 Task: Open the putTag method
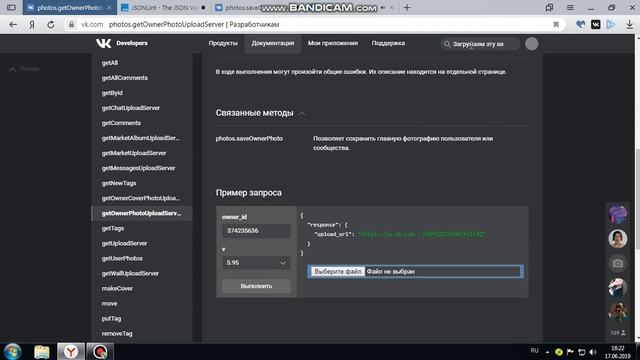point(111,319)
